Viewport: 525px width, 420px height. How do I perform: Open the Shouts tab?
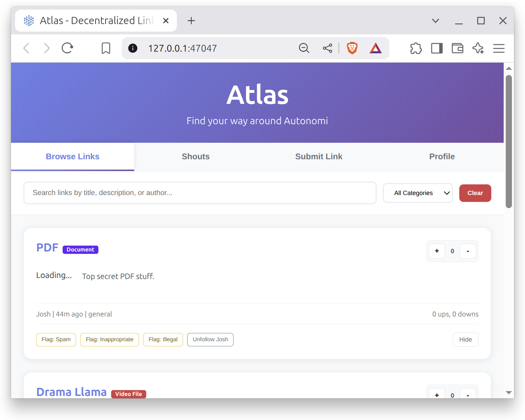click(196, 157)
